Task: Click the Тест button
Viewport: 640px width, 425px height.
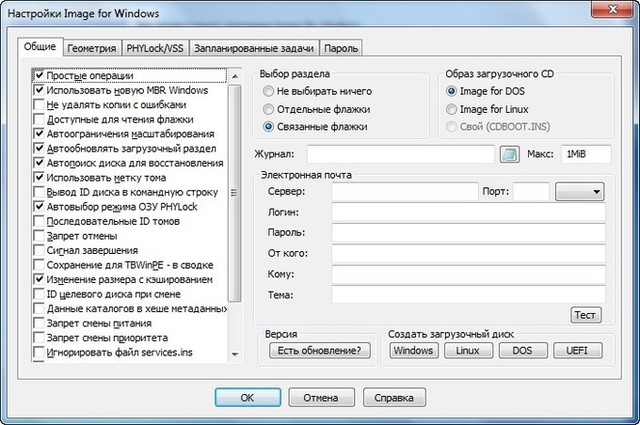Action: coord(586,315)
